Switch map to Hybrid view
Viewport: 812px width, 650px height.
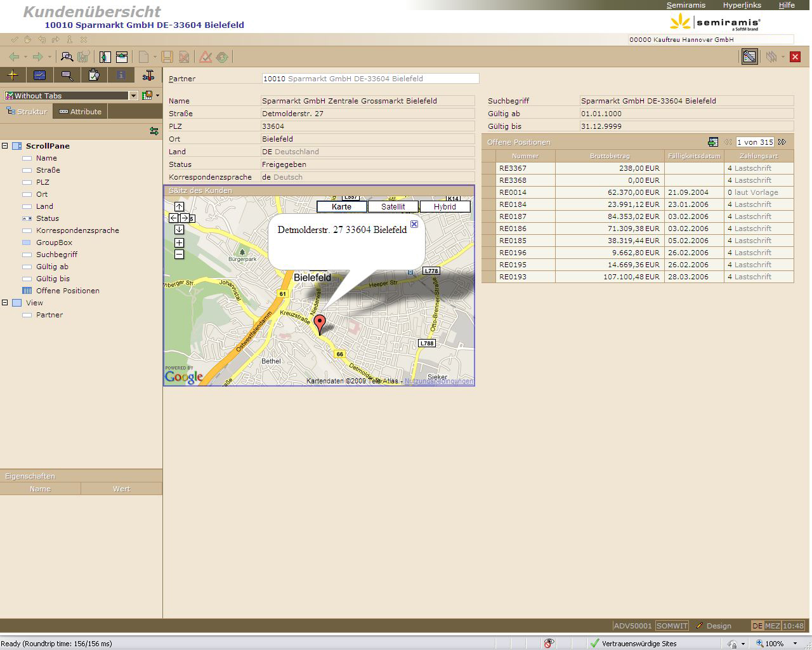(445, 206)
